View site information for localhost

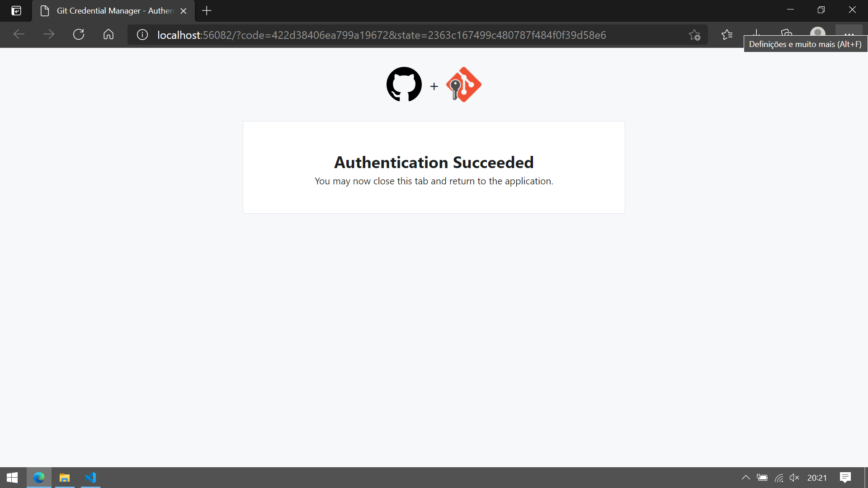click(142, 35)
